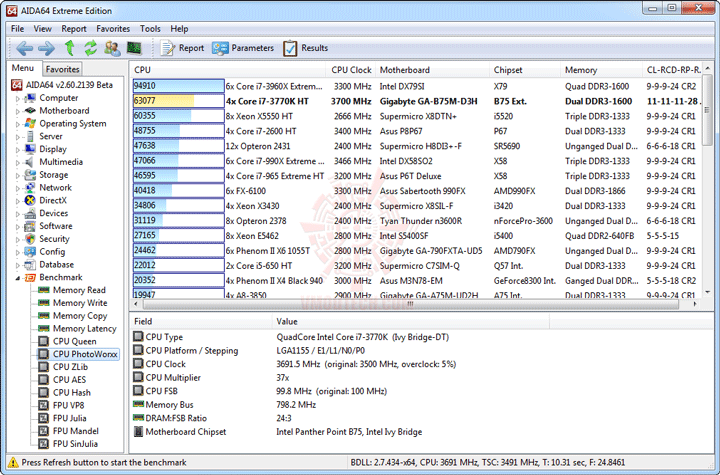Select CPU AES benchmark
Screen dimensions: 720x475
point(69,380)
